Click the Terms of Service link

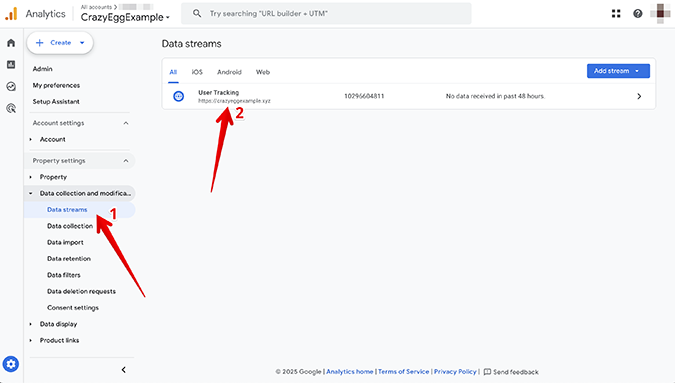pos(403,372)
